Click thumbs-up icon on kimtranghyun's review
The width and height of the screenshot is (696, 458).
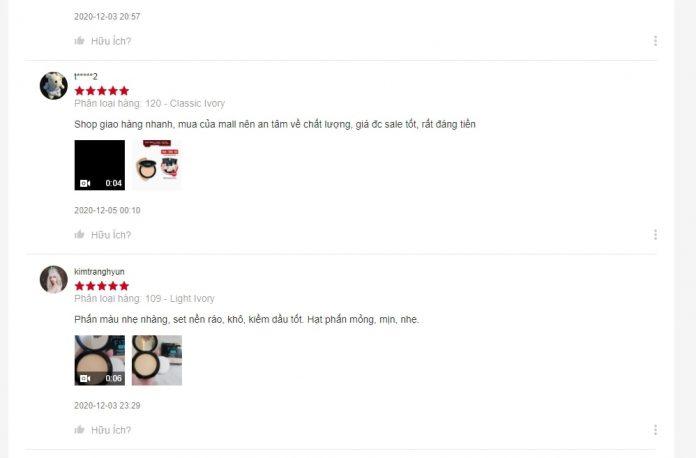[79, 430]
